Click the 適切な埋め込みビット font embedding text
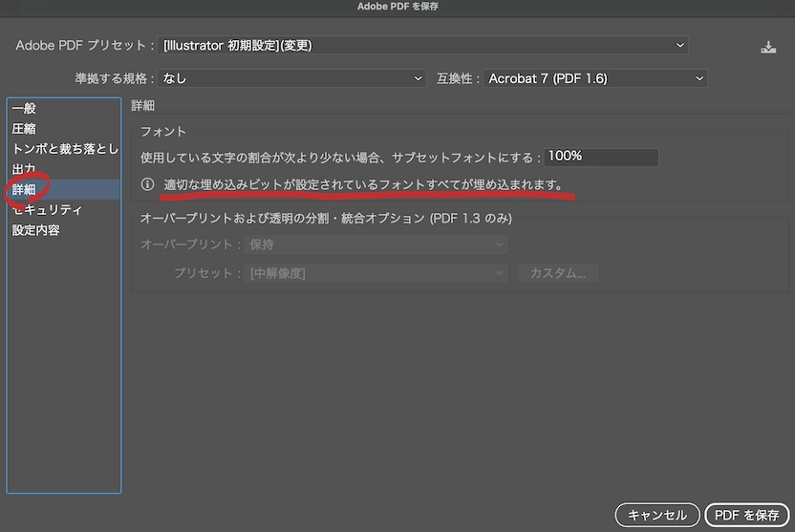Screen dimensions: 795x532 coord(363,184)
